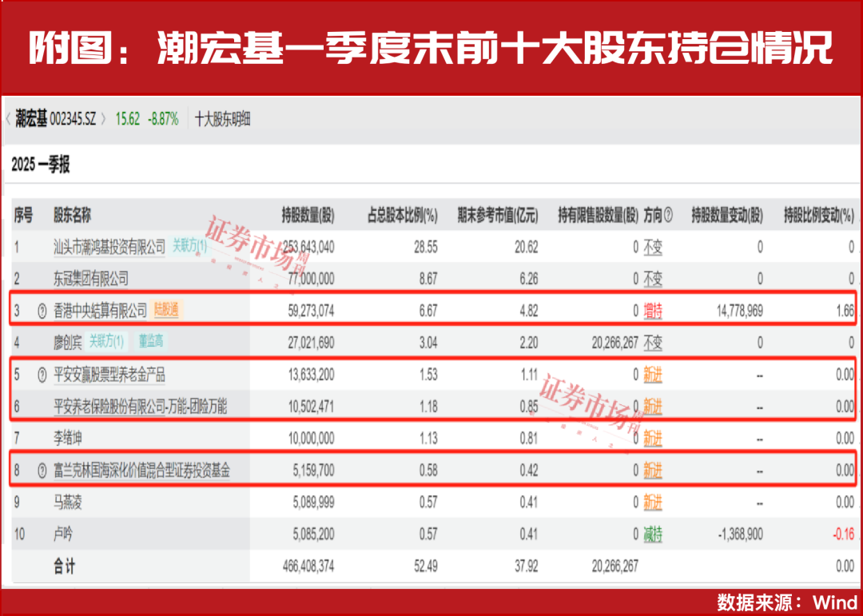
Task: Click the question mark icon beside 平安安赢股票型养老金产品
Action: click(x=42, y=376)
